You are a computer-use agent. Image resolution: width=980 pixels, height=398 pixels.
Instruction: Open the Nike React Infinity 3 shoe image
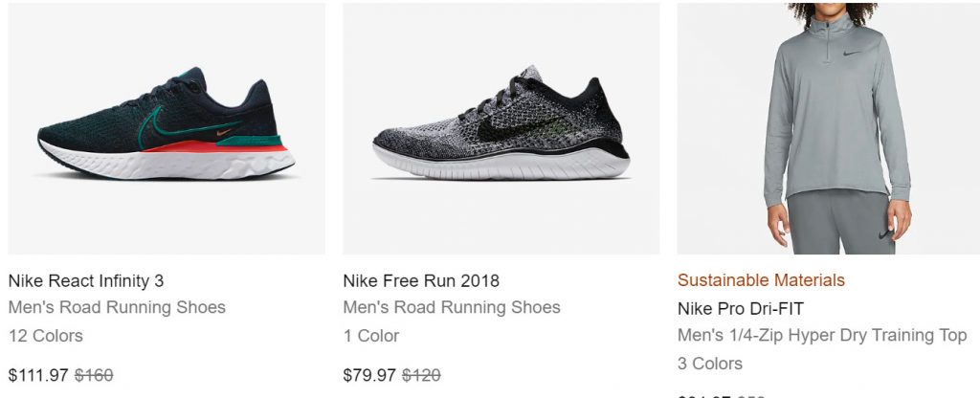(167, 129)
